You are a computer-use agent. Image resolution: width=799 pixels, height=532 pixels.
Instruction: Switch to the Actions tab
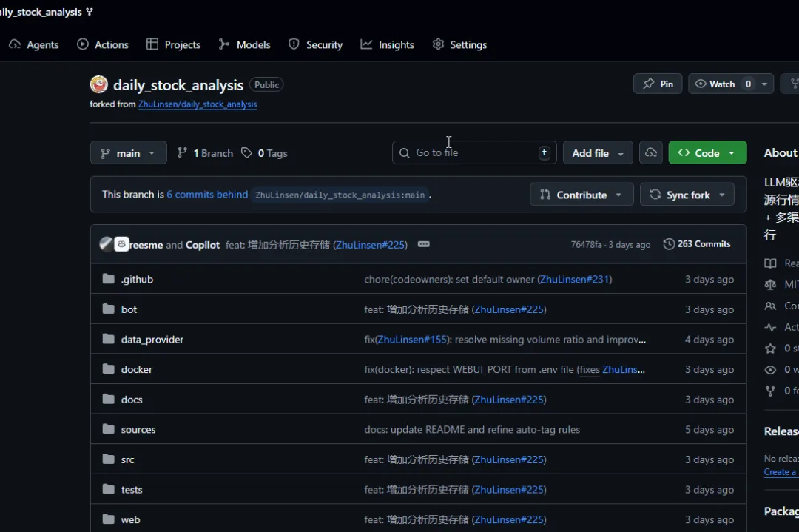(x=103, y=45)
